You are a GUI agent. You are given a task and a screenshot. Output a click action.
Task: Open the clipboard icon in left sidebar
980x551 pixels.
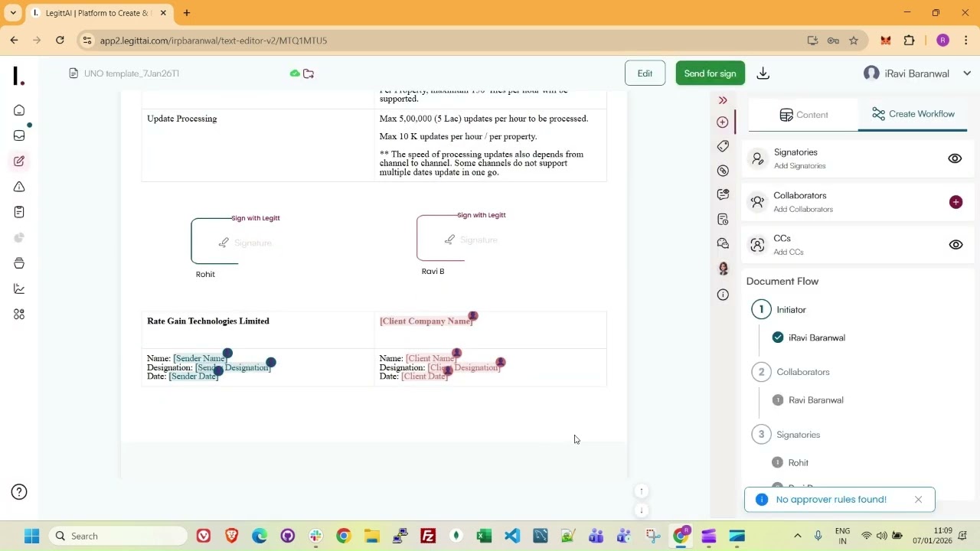coord(19,212)
